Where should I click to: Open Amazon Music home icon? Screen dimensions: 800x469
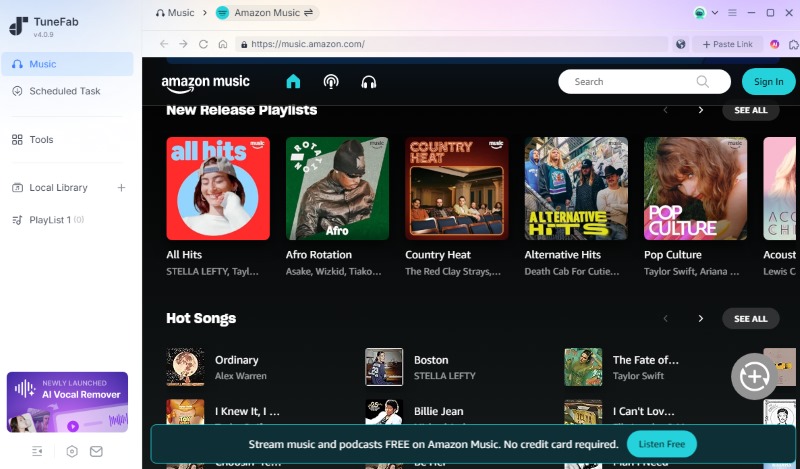(x=293, y=82)
